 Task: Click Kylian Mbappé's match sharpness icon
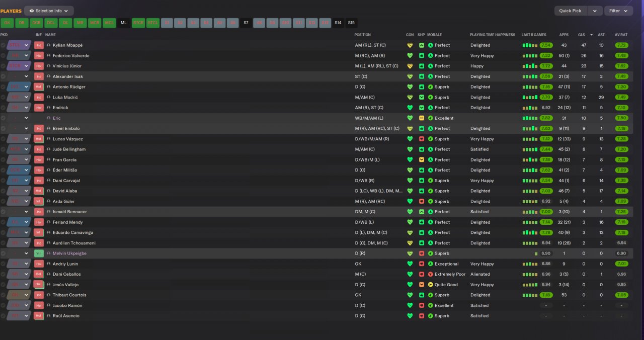[x=422, y=45]
